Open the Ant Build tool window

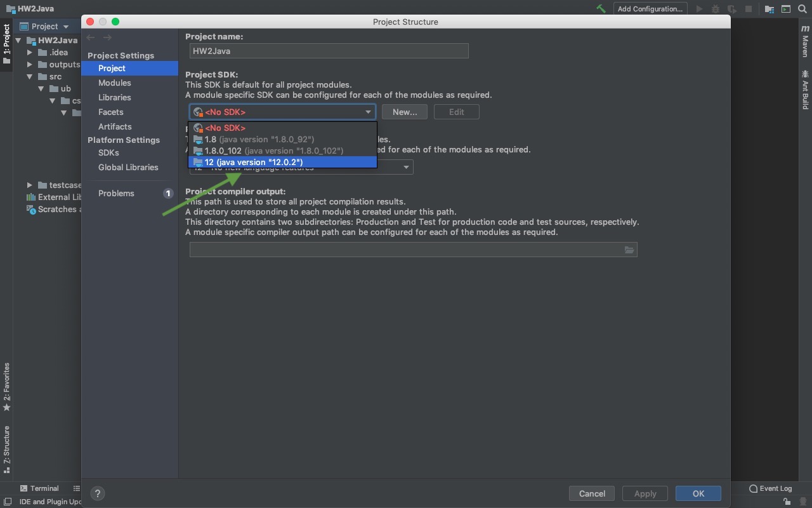[805, 90]
